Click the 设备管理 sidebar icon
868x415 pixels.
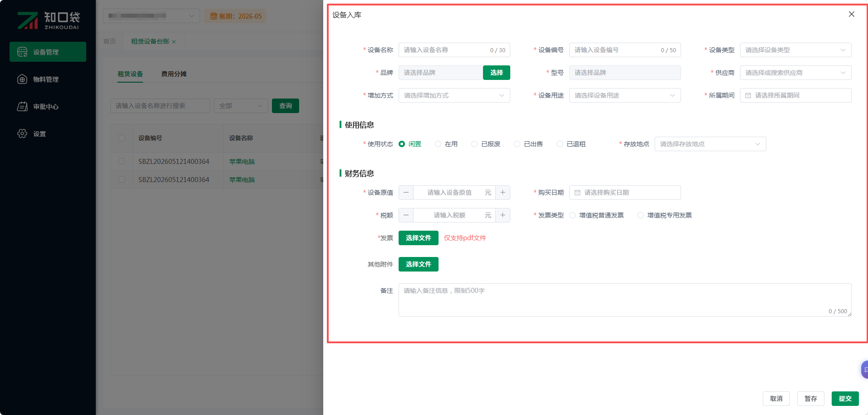pos(22,52)
